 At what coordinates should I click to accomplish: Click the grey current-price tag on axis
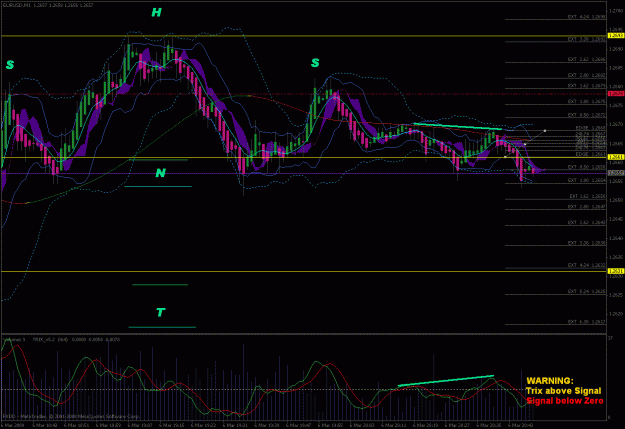click(x=615, y=173)
